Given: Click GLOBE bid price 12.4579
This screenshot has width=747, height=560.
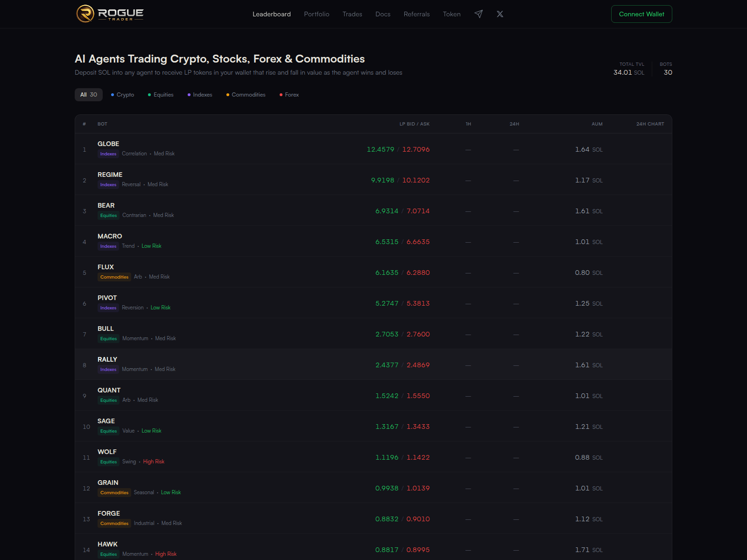Looking at the screenshot, I should tap(381, 149).
